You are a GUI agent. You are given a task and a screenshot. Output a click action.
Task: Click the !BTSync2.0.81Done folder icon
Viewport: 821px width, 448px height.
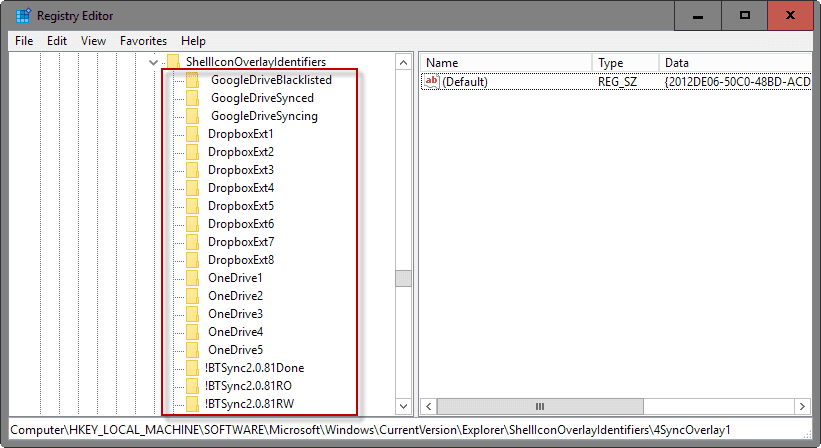coord(192,367)
